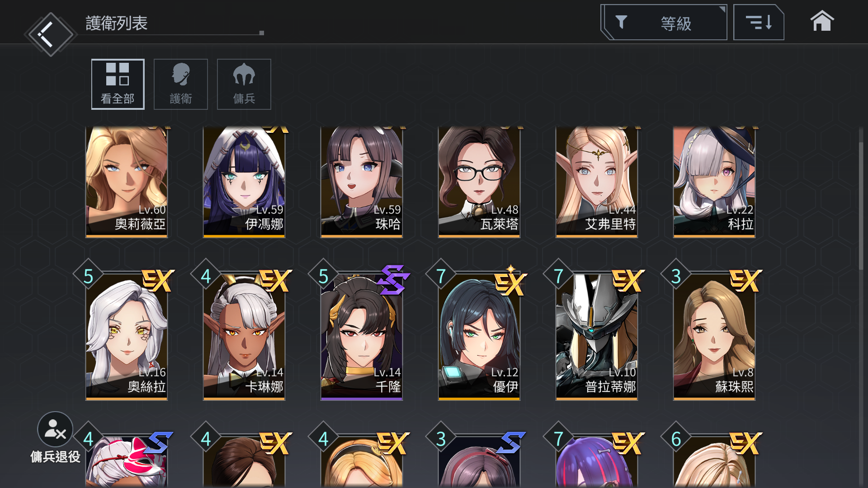
Task: Open 珠哈 character portrait
Action: pos(362,182)
